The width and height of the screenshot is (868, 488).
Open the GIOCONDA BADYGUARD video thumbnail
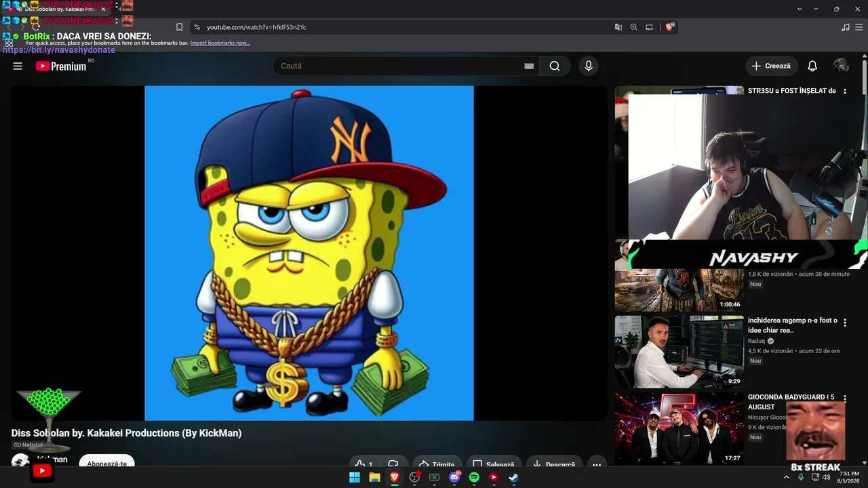679,428
